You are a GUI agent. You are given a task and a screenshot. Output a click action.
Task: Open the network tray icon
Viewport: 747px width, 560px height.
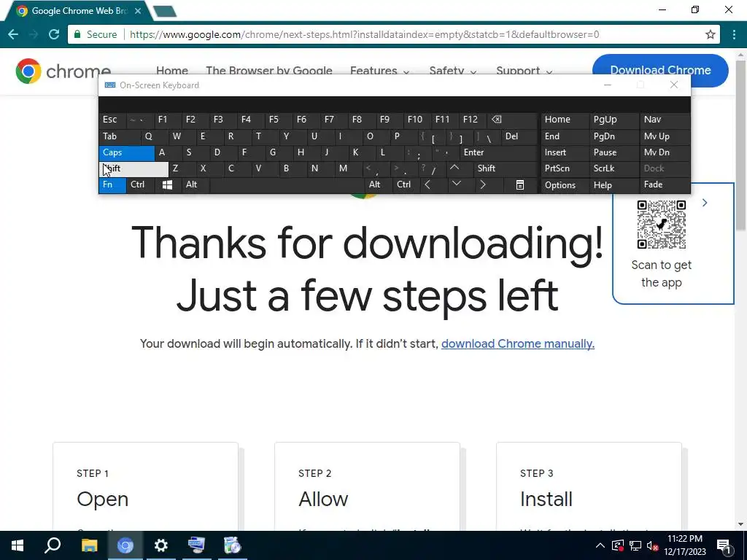[635, 545]
